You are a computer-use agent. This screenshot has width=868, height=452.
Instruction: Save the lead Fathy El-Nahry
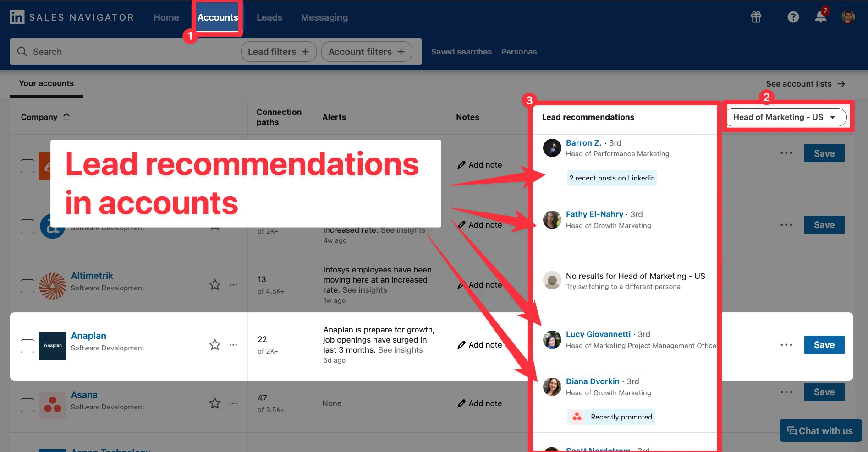tap(824, 225)
